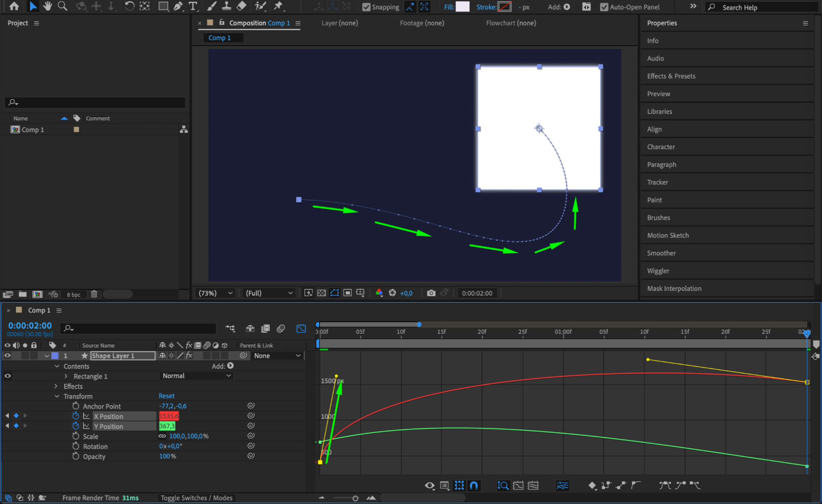Select the Zoom tool in toolbar
The image size is (822, 504).
(x=63, y=6)
